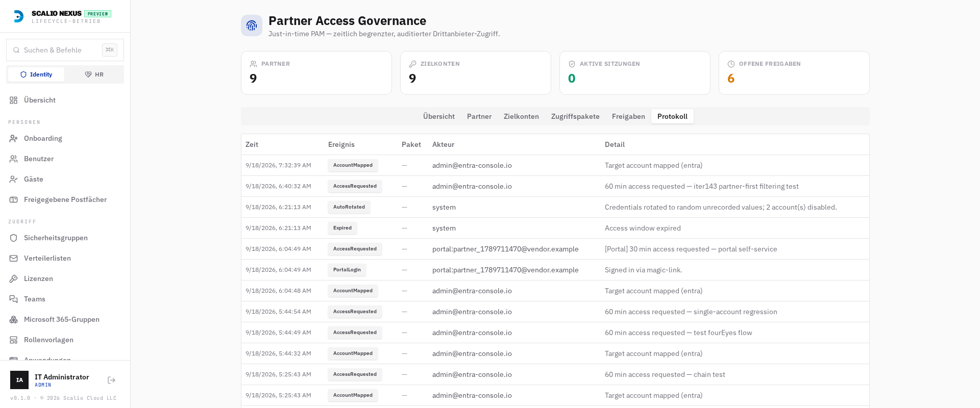Screen dimensions: 980x408
Task: Click the Übersicht grid icon in sidebar
Action: tap(14, 100)
